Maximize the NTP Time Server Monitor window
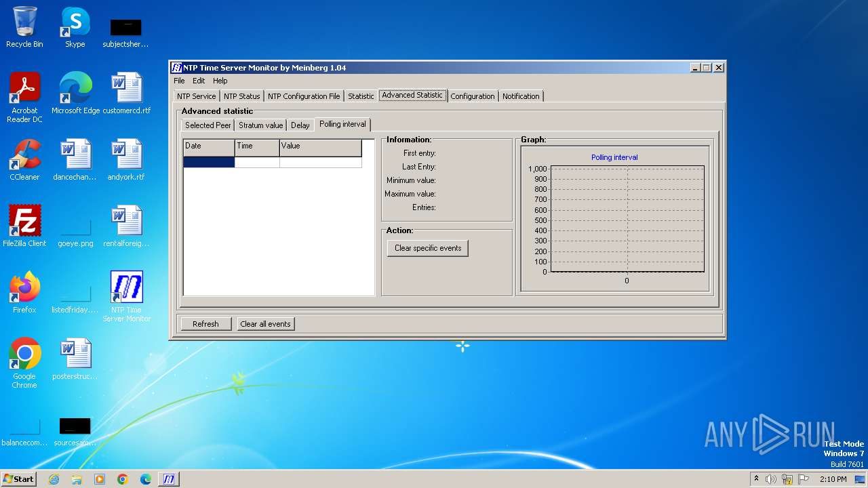This screenshot has height=488, width=868. click(707, 68)
